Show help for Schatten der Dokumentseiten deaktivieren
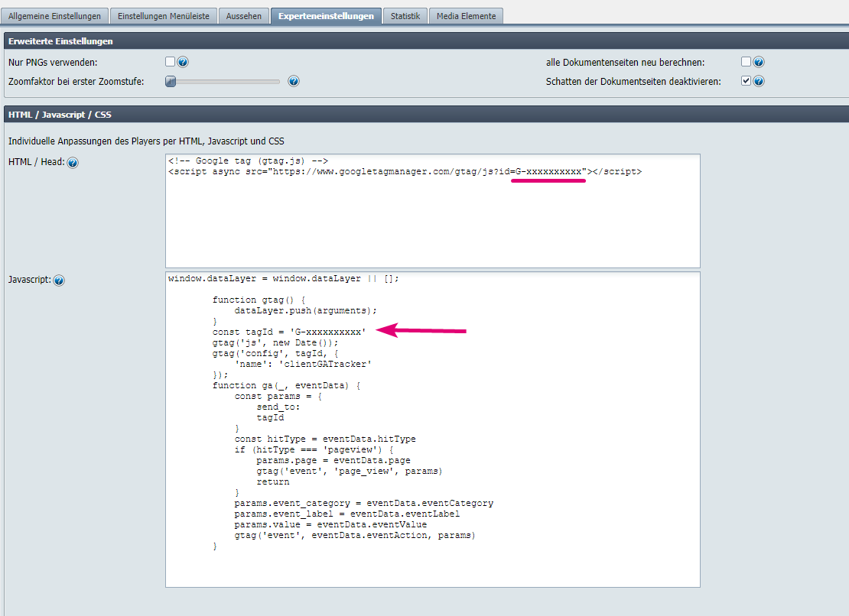849x616 pixels. [759, 81]
